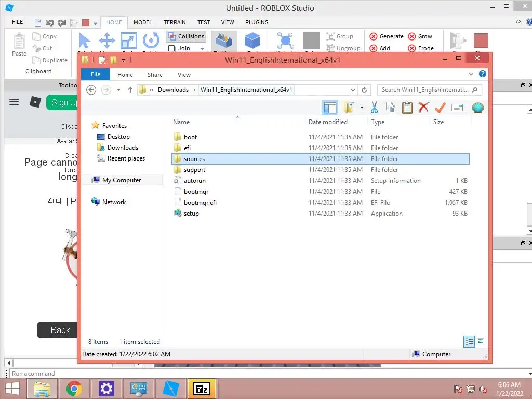Click the orange checkmark Properties icon

440,108
